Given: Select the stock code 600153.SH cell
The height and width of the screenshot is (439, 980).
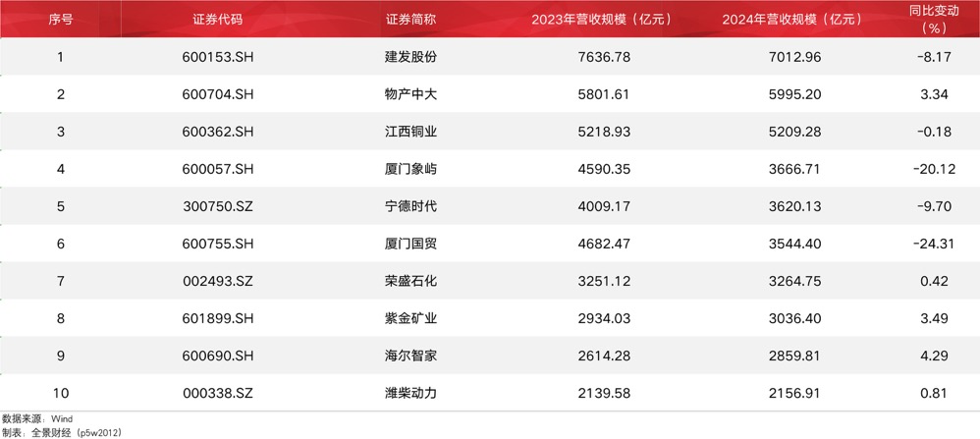Looking at the screenshot, I should click(217, 57).
